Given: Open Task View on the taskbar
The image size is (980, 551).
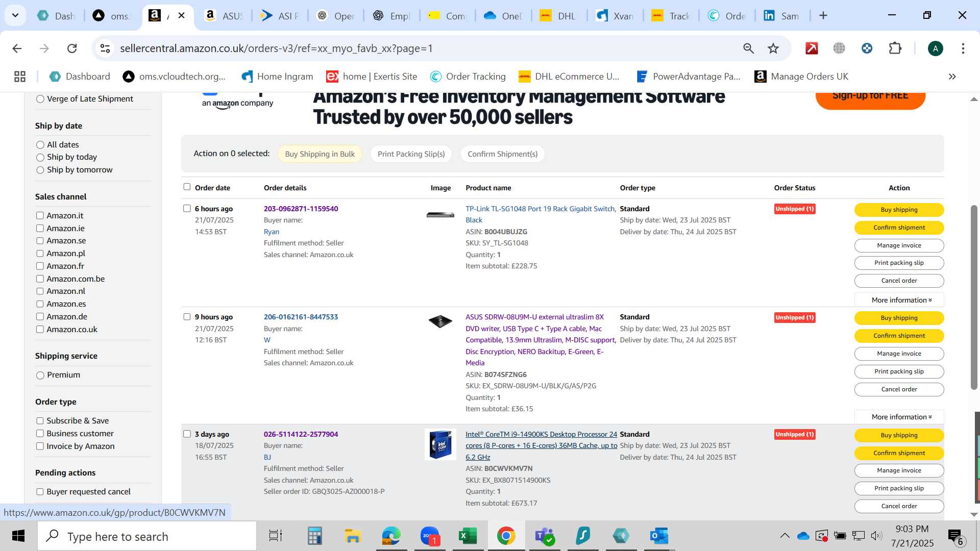Looking at the screenshot, I should point(276,536).
